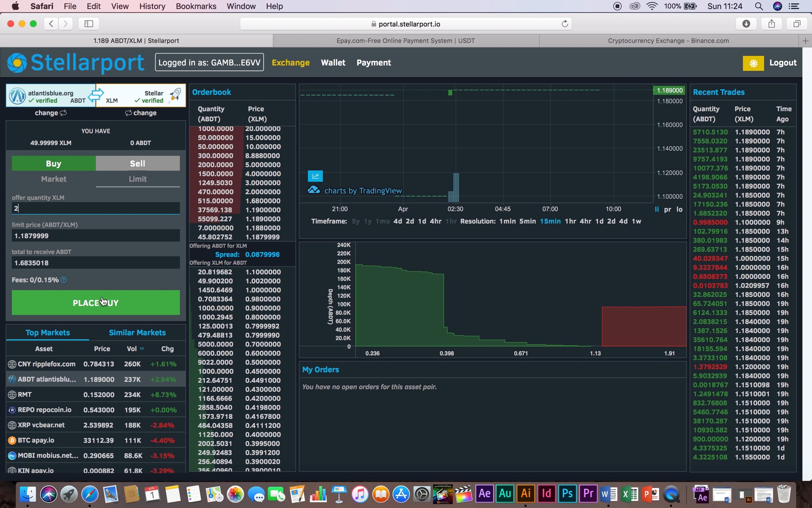Set Resolution to 5min
812x508 pixels.
527,221
